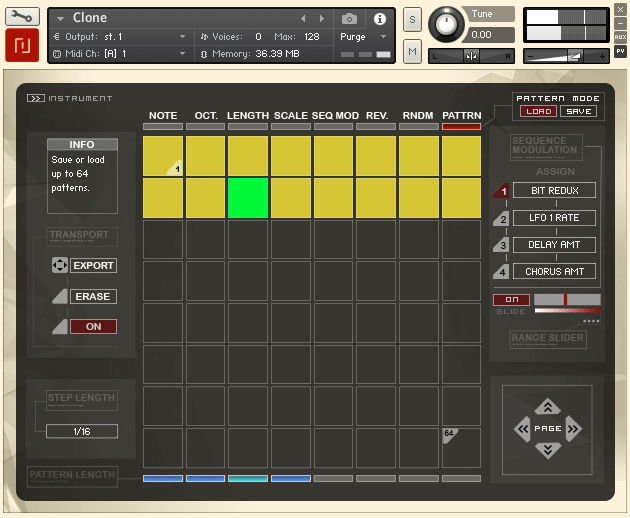Image resolution: width=630 pixels, height=518 pixels.
Task: Click the camera snapshot icon
Action: point(349,19)
